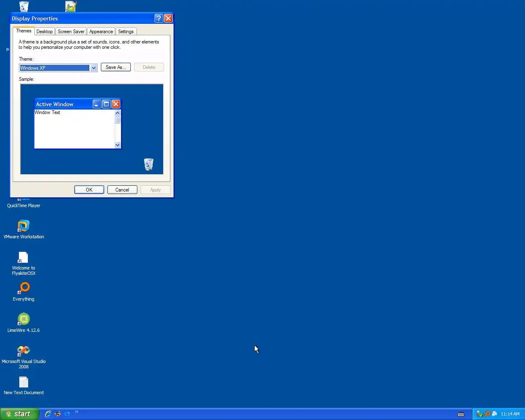Screen dimensions: 525x420
Task: Select the Notepad++ desktop shortcut icon
Action: [x=71, y=6]
